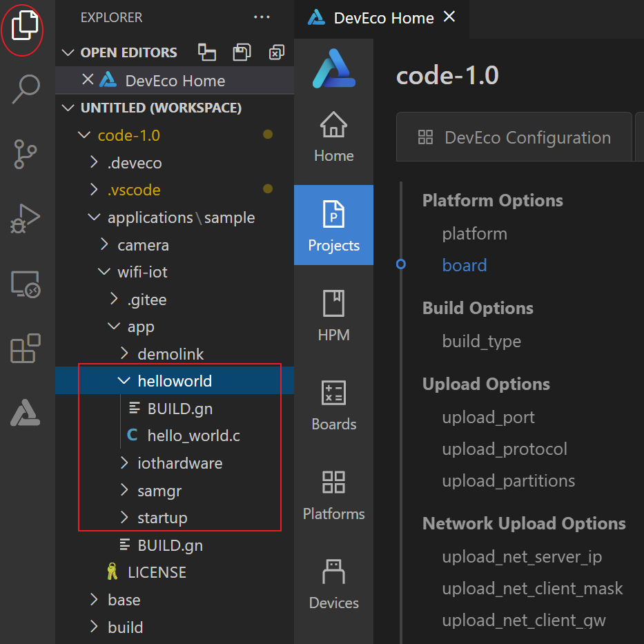Image resolution: width=644 pixels, height=644 pixels.
Task: Click the DevEco icon in activity bar
Action: [x=26, y=412]
